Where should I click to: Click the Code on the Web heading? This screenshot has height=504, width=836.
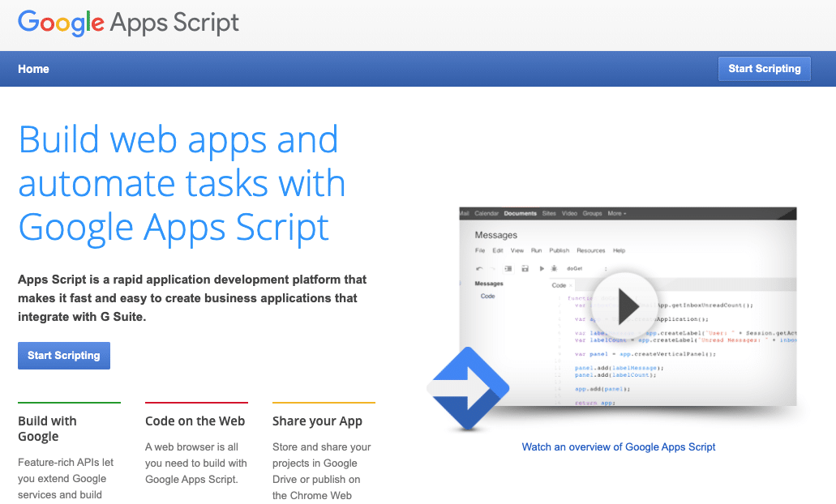[x=195, y=421]
